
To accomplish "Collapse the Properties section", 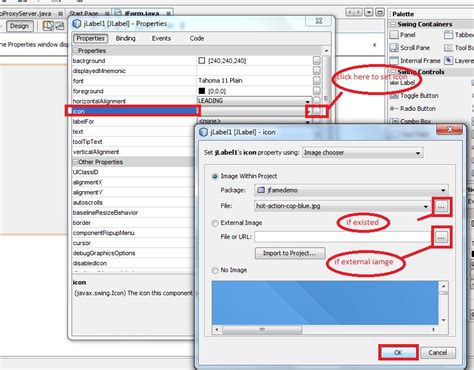I will tap(75, 51).
